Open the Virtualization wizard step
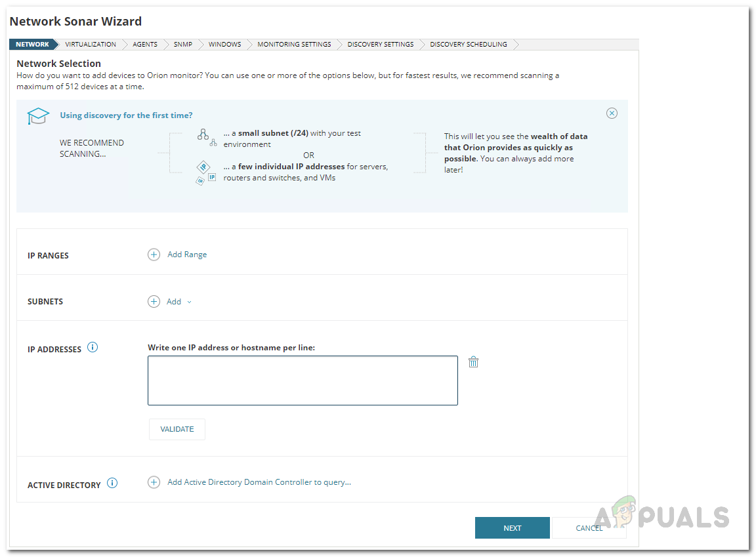The image size is (756, 557). 91,45
